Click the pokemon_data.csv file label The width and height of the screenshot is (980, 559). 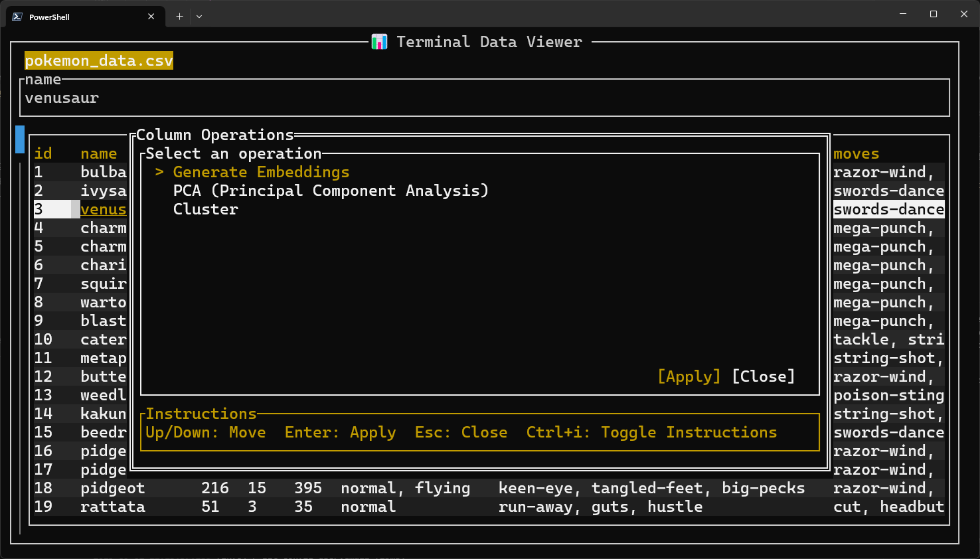[x=99, y=60]
